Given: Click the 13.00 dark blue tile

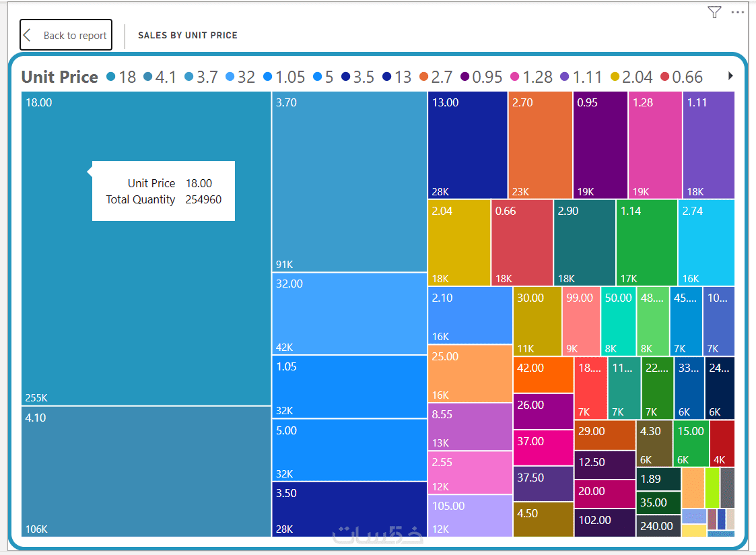Looking at the screenshot, I should pos(467,145).
